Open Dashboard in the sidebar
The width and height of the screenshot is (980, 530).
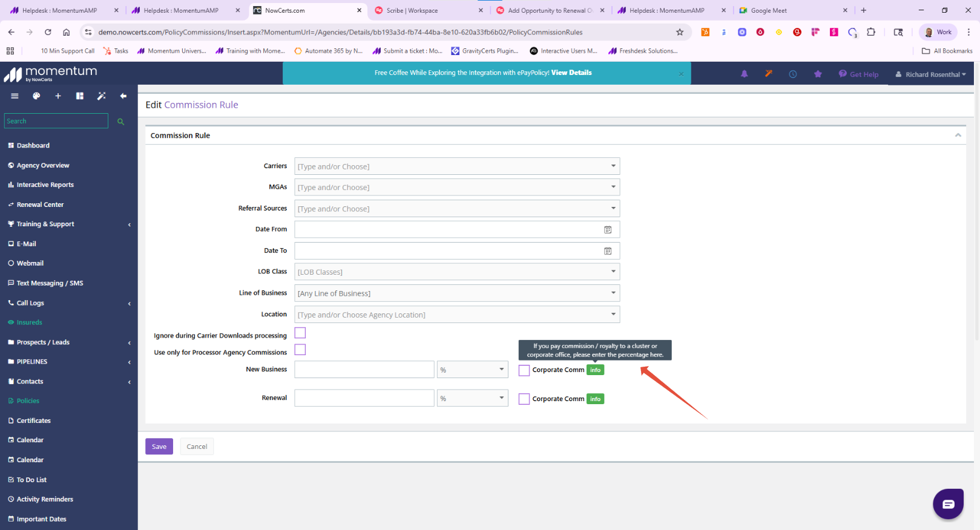pos(33,146)
